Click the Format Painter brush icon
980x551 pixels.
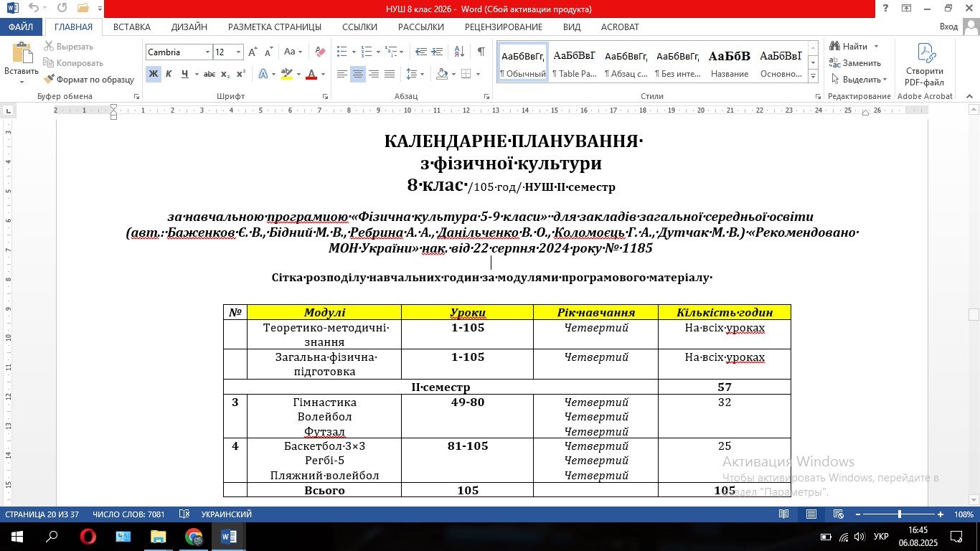49,80
